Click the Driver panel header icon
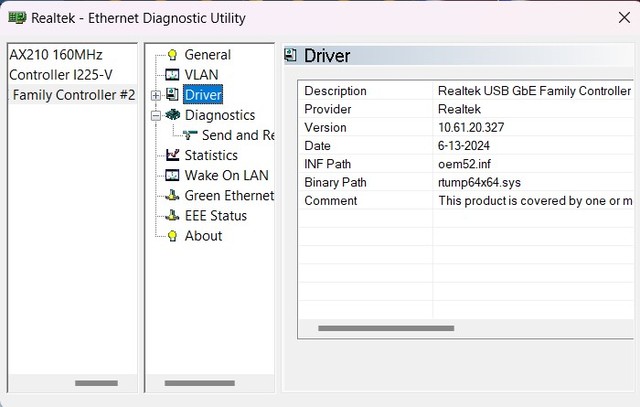Viewport: 640px width, 407px height. click(x=290, y=55)
